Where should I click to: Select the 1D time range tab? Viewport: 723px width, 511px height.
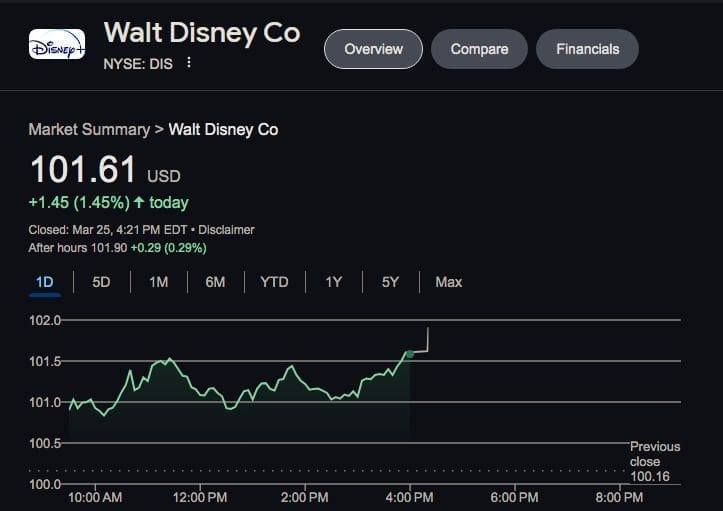(x=44, y=282)
